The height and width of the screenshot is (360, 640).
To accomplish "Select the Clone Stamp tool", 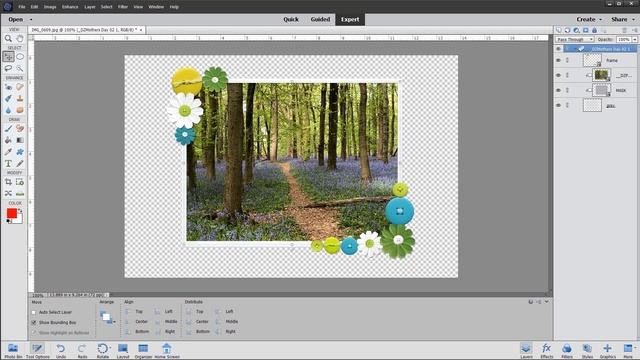I will coord(20,98).
